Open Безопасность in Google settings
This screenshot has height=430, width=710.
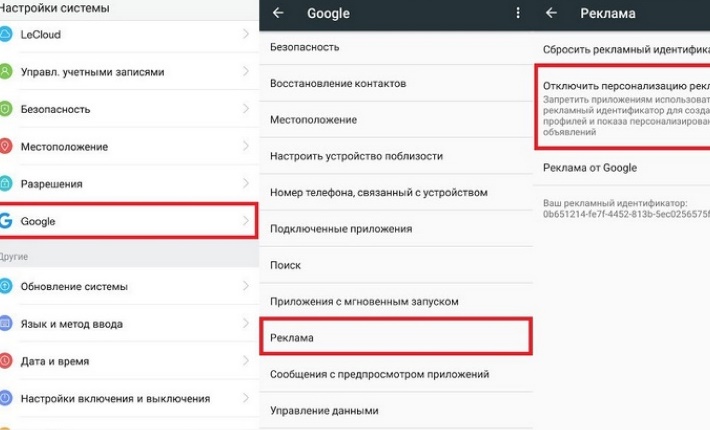coord(396,47)
